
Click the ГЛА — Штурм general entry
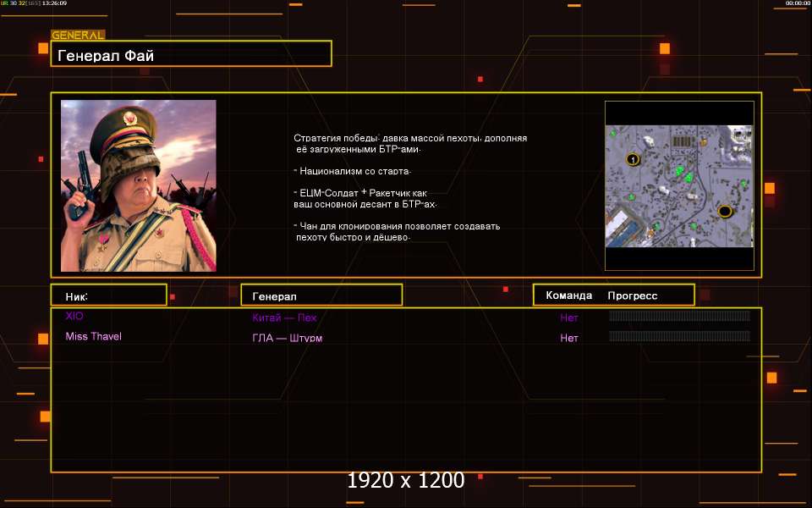click(x=288, y=338)
